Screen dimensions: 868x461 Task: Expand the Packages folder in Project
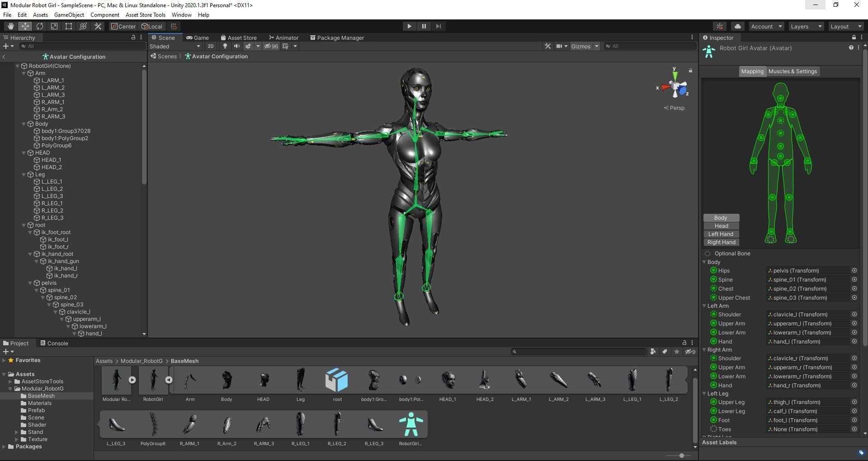4,447
